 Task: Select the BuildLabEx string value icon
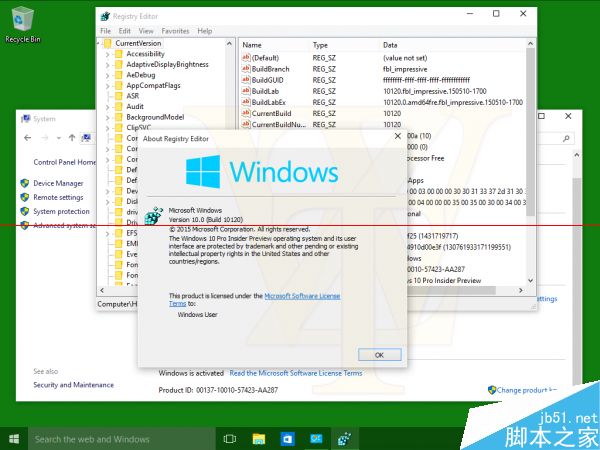coord(246,102)
